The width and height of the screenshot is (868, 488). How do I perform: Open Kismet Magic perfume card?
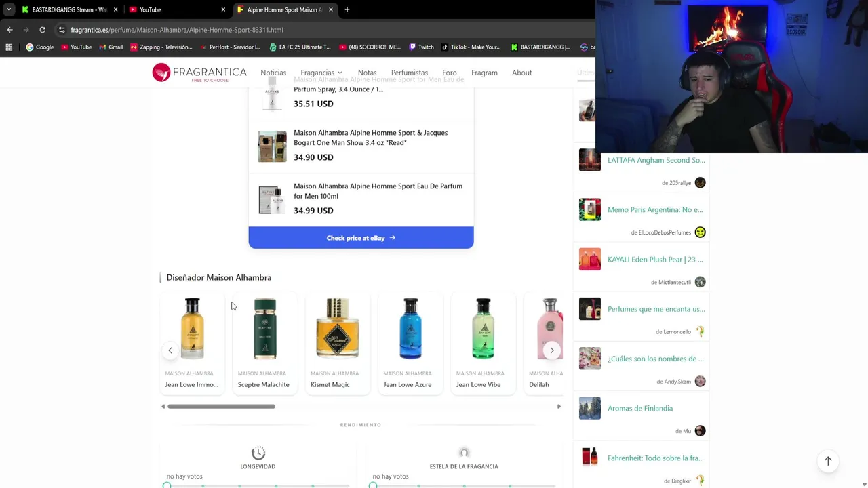[338, 344]
